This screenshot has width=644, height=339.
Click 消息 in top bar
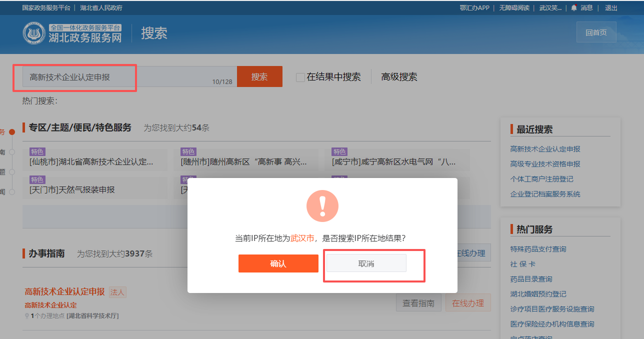coord(586,8)
